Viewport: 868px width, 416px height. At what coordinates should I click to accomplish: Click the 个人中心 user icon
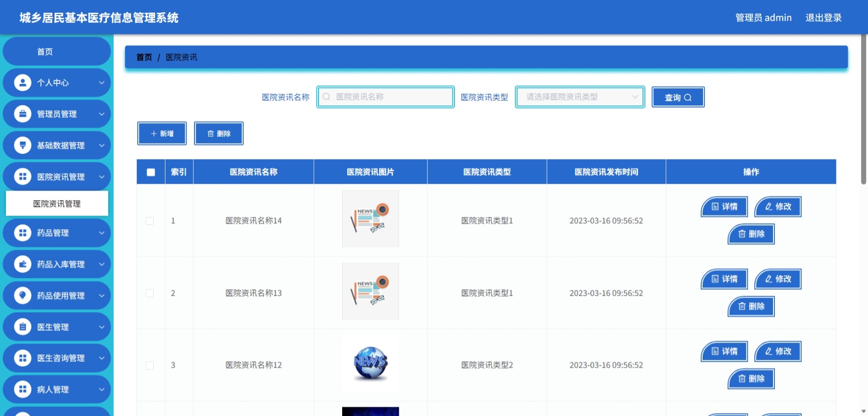click(x=23, y=82)
